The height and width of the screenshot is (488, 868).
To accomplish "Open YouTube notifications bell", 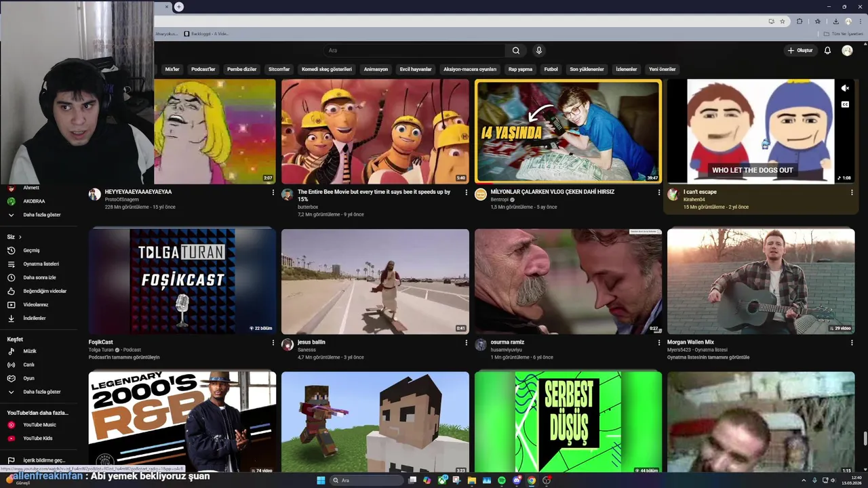I will (x=827, y=50).
